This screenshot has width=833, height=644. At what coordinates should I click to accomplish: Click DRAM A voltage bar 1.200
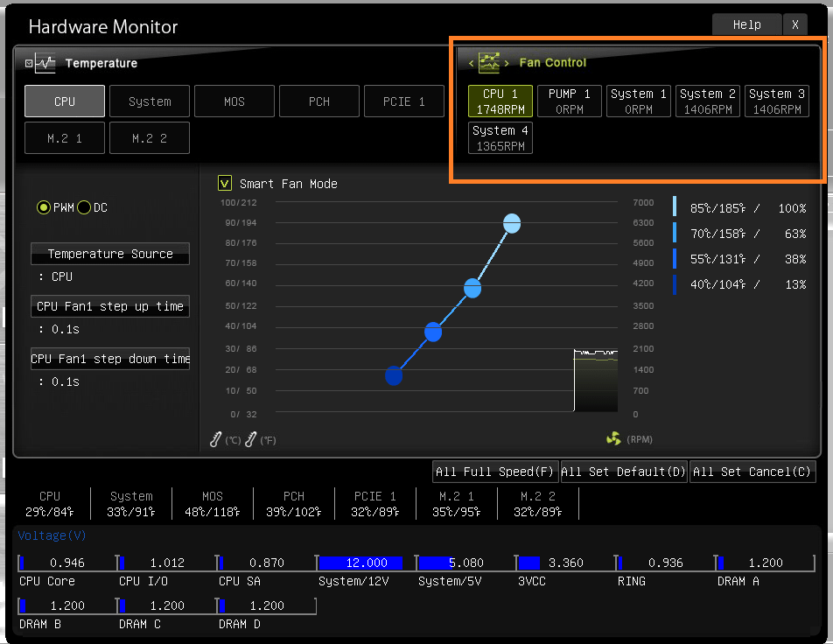pos(766,563)
